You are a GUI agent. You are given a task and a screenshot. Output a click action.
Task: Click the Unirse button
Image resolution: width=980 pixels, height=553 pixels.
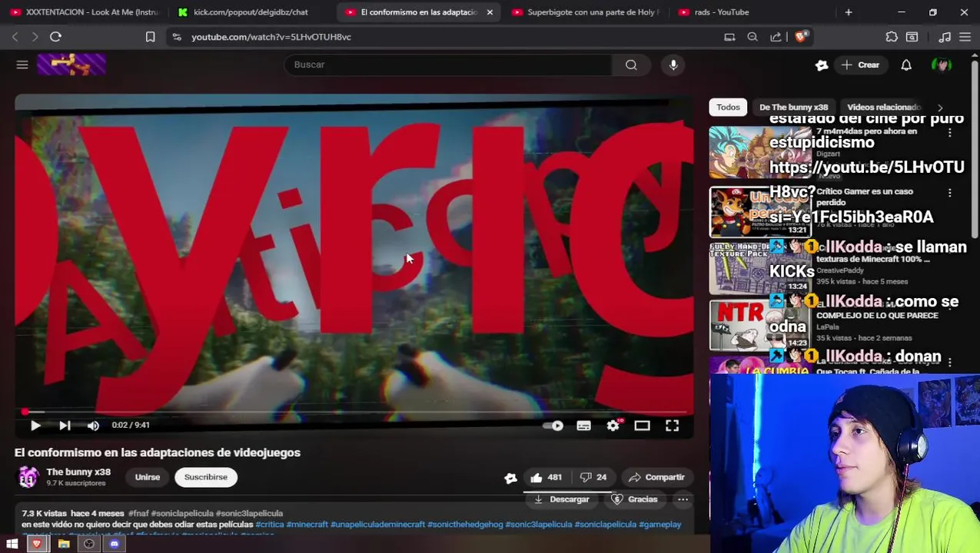[x=148, y=478]
